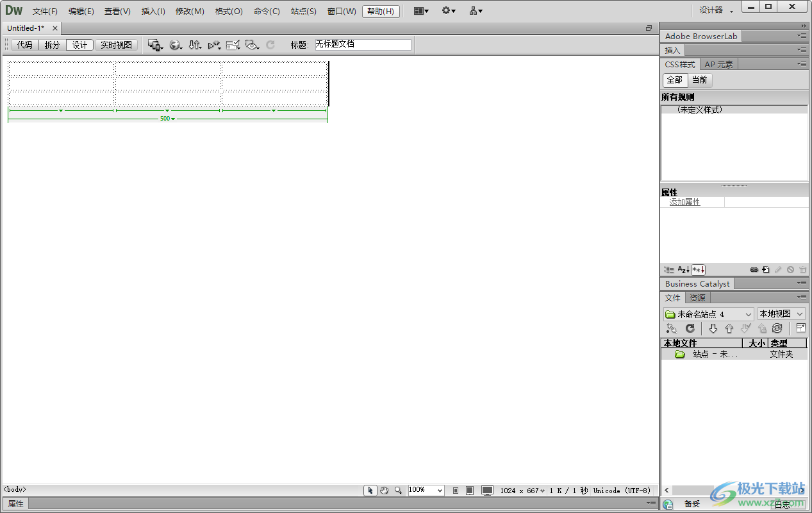Viewport: 812px width, 513px height.
Task: Choose the Select tool arrow in status bar
Action: 370,490
